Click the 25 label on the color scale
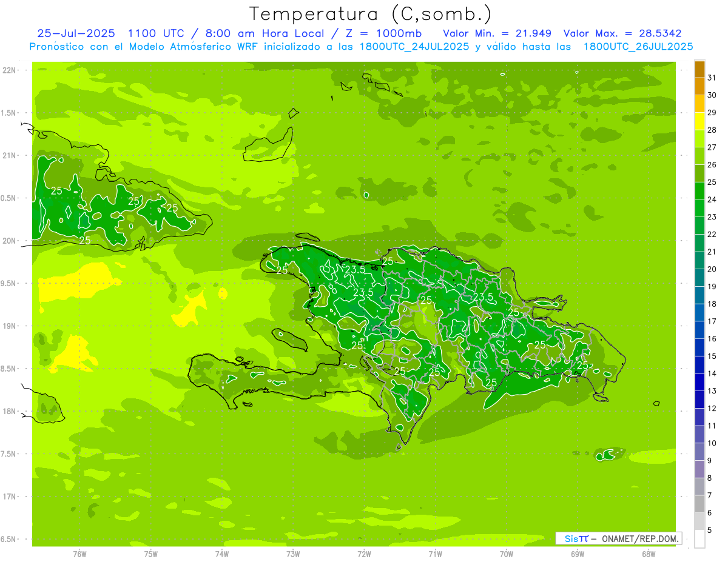 (712, 182)
